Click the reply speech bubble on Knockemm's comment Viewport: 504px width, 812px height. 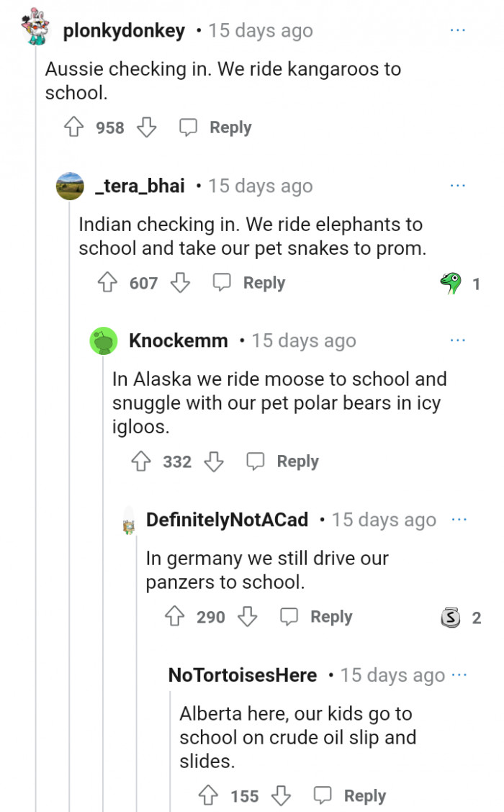coord(256,461)
